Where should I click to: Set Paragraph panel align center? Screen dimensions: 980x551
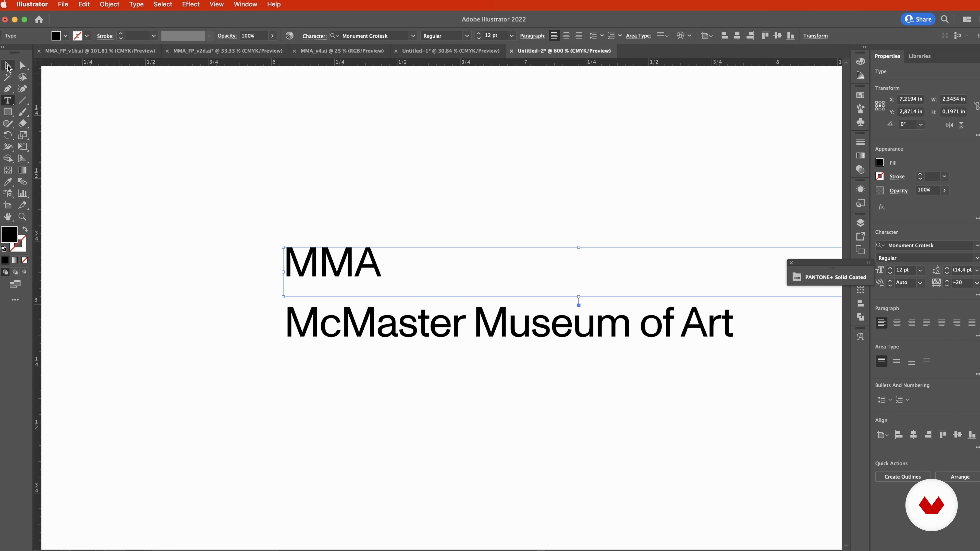[897, 323]
